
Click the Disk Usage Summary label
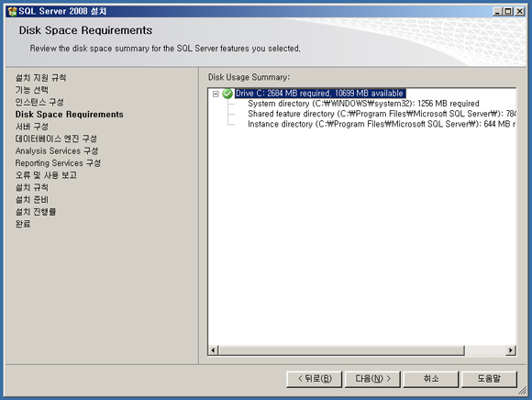249,77
